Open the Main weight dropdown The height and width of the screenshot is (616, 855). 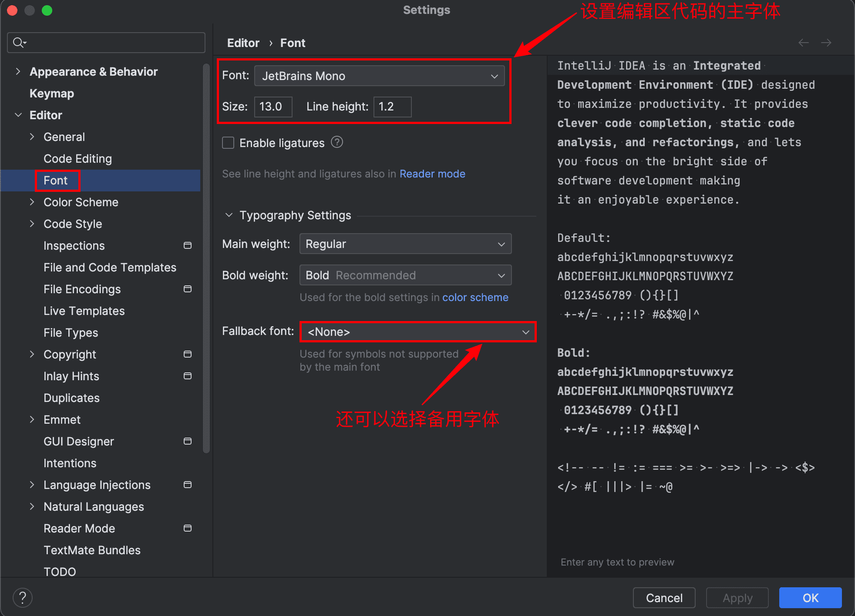(405, 244)
